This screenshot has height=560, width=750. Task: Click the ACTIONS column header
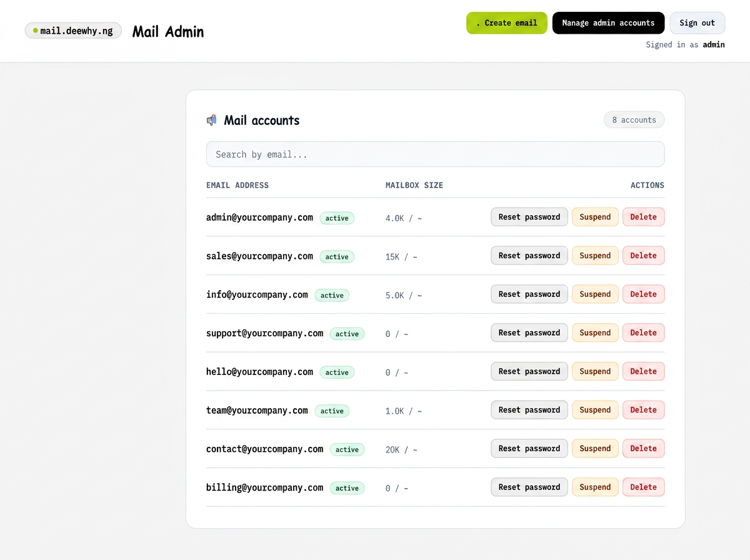[x=647, y=186]
